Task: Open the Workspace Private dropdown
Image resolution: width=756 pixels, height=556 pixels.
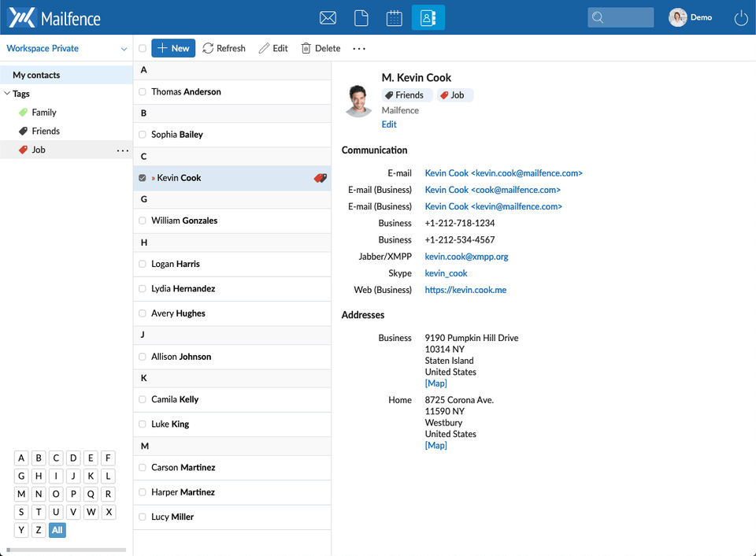Action: (x=66, y=48)
